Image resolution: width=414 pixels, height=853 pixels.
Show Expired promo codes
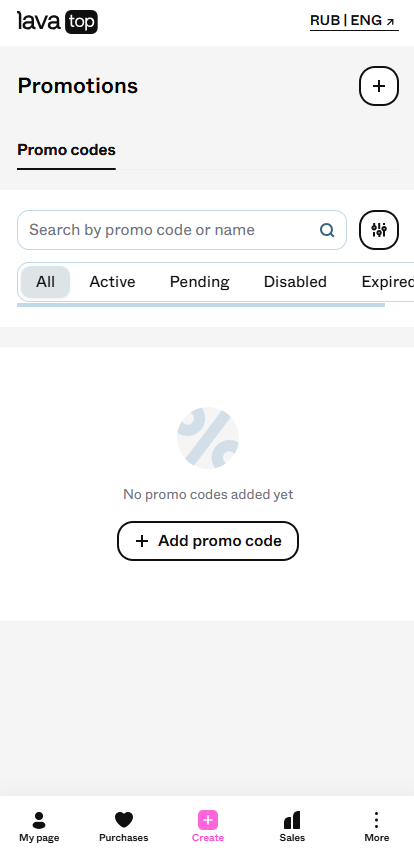[x=387, y=282]
